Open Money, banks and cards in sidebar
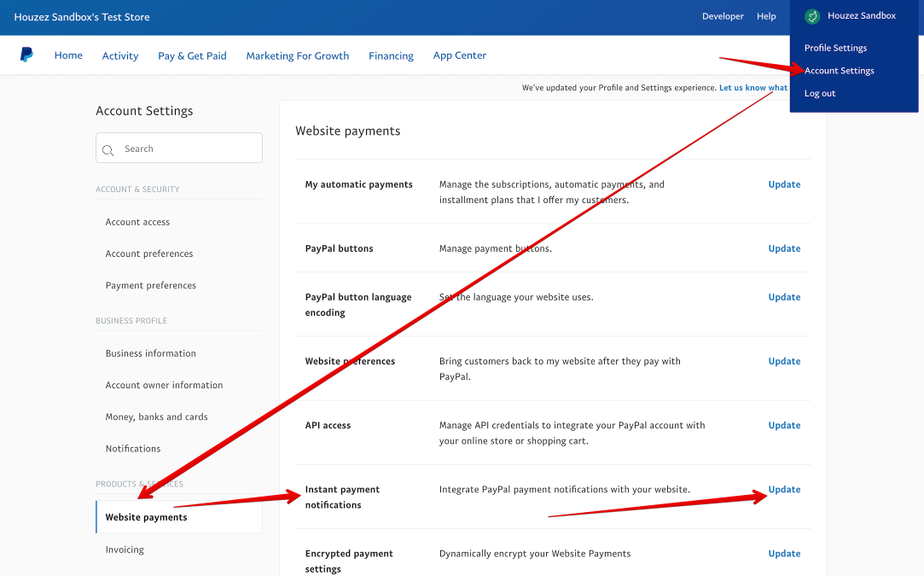This screenshot has height=576, width=924. tap(157, 416)
